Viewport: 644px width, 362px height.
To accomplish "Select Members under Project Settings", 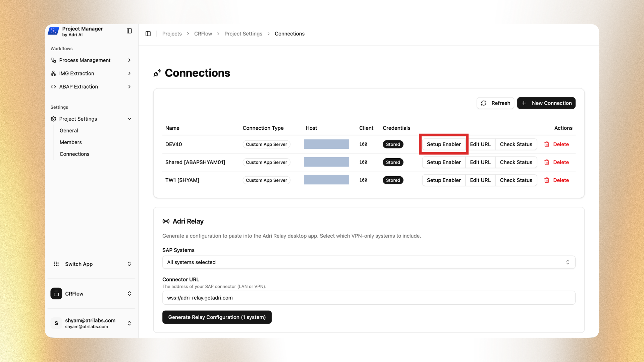I will [70, 142].
